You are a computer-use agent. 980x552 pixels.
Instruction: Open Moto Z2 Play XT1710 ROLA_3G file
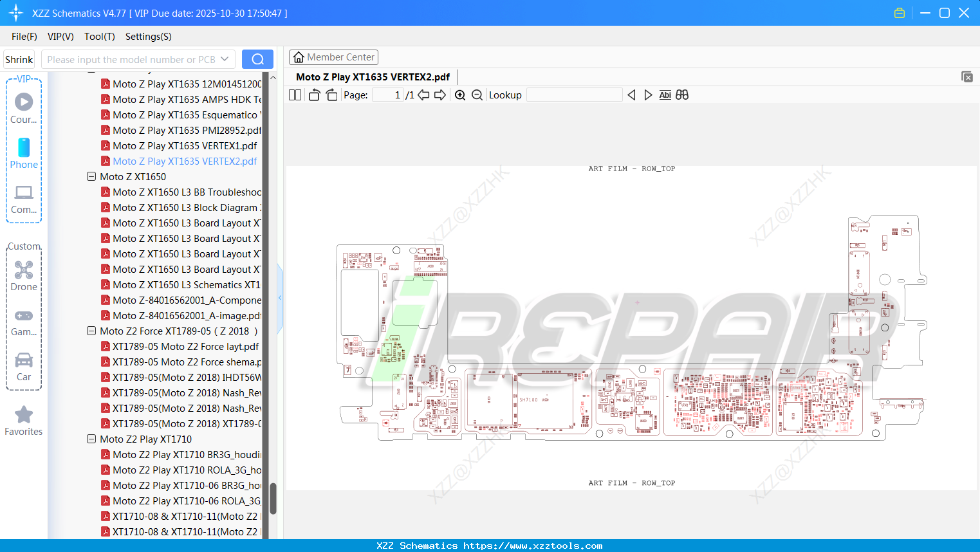tap(187, 470)
